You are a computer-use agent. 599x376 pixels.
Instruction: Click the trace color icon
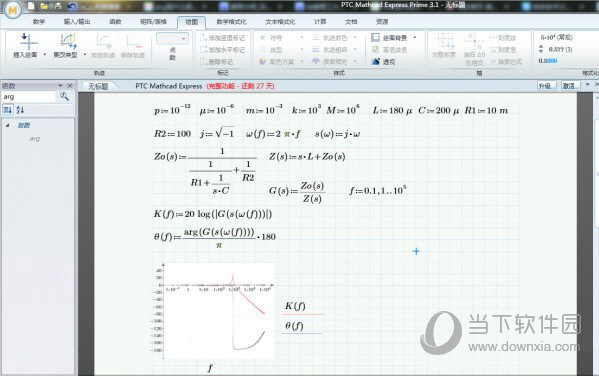(x=316, y=38)
